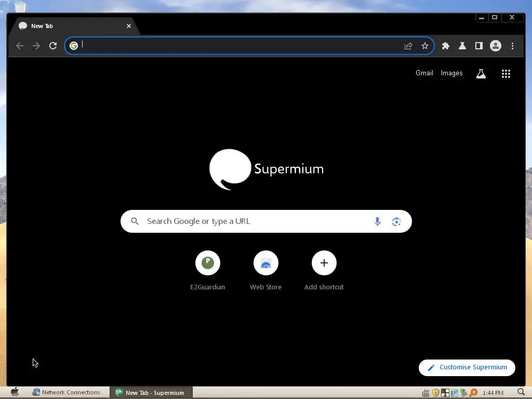Click the Customise Supermium button
The height and width of the screenshot is (399, 532).
[467, 367]
